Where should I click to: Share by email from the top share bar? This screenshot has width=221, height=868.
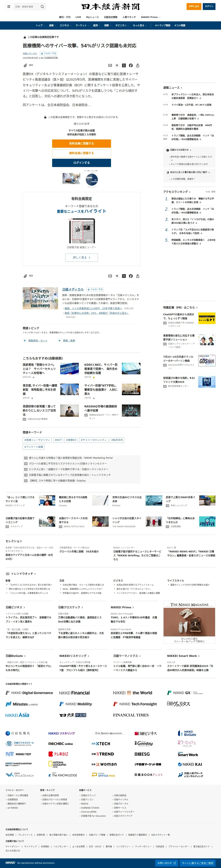[110, 65]
